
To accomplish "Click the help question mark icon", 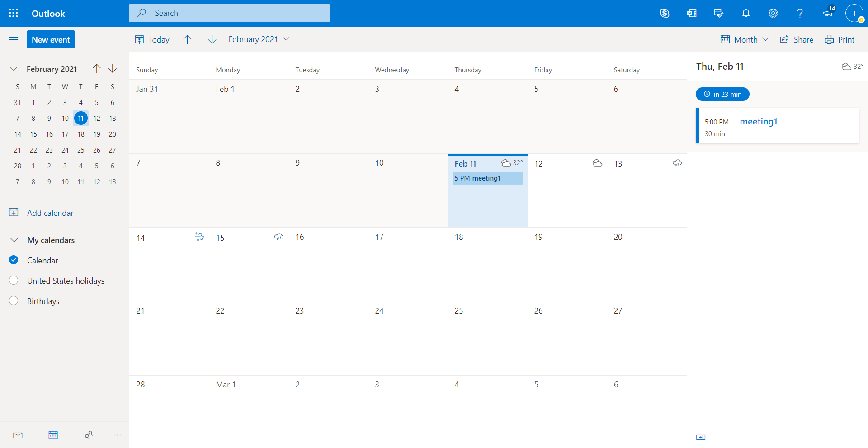I will click(800, 13).
